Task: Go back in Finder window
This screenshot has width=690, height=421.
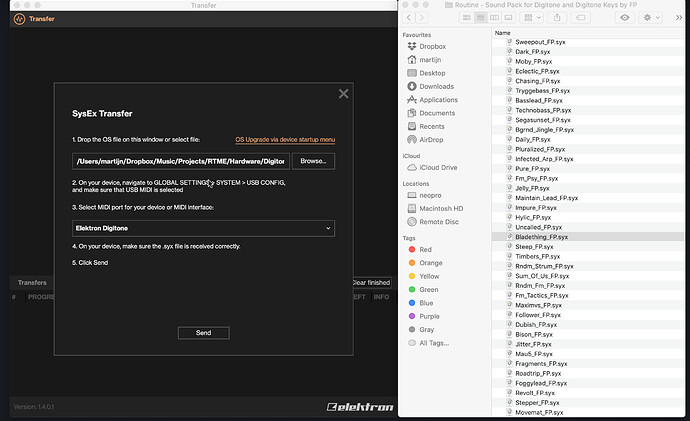Action: (x=409, y=18)
